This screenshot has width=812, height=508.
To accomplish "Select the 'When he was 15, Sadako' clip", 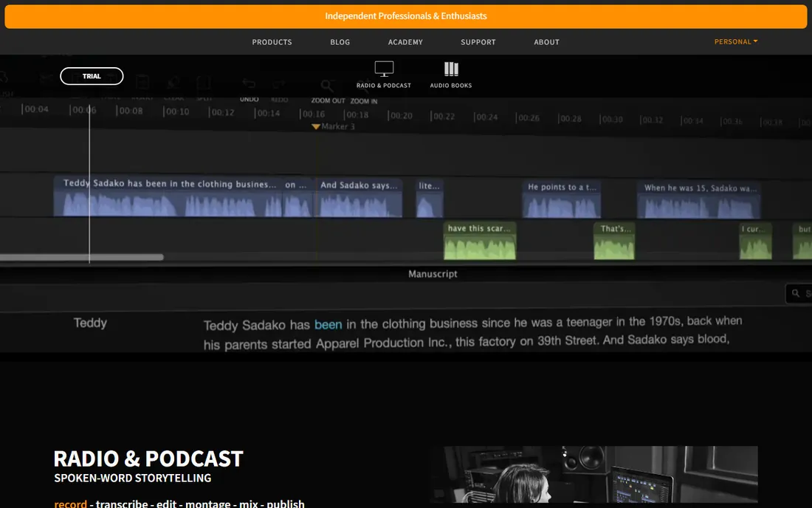I will pos(699,200).
